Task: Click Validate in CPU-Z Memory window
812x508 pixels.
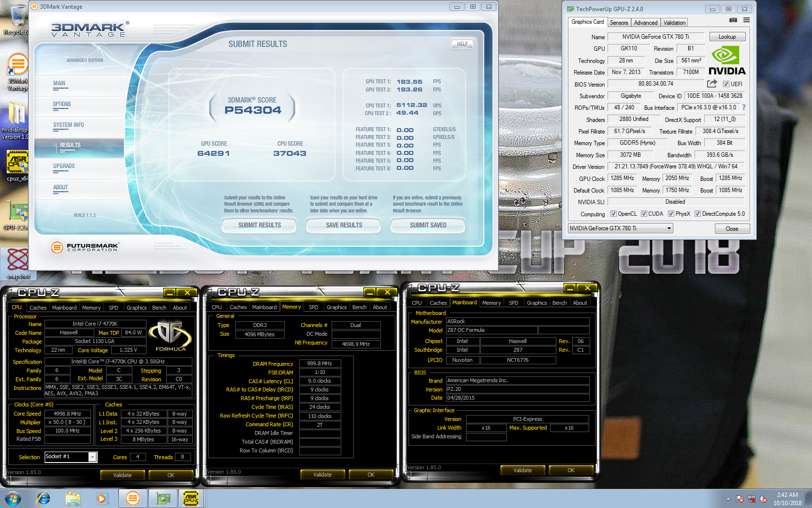Action: (322, 475)
